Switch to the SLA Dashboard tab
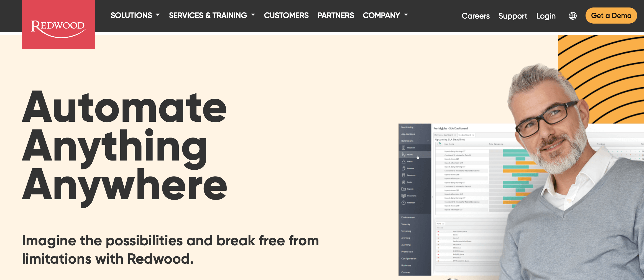Screen dimensions: 644x280 (465, 135)
